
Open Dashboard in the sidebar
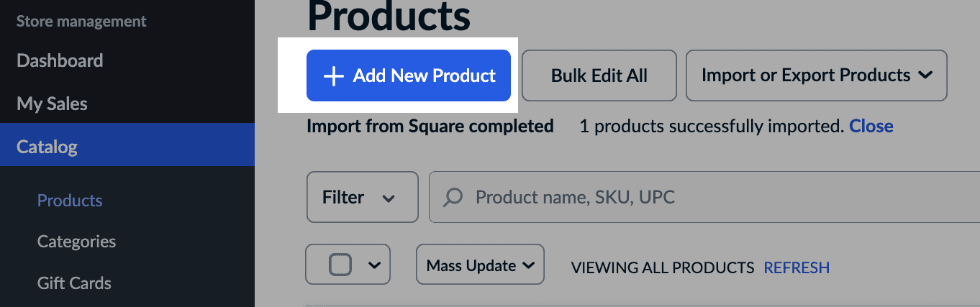pos(60,60)
